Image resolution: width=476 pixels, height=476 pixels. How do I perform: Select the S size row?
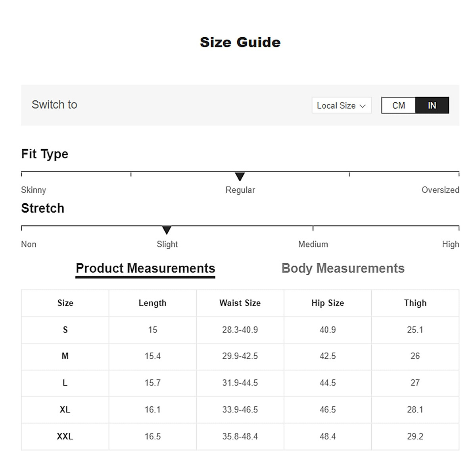coord(65,330)
